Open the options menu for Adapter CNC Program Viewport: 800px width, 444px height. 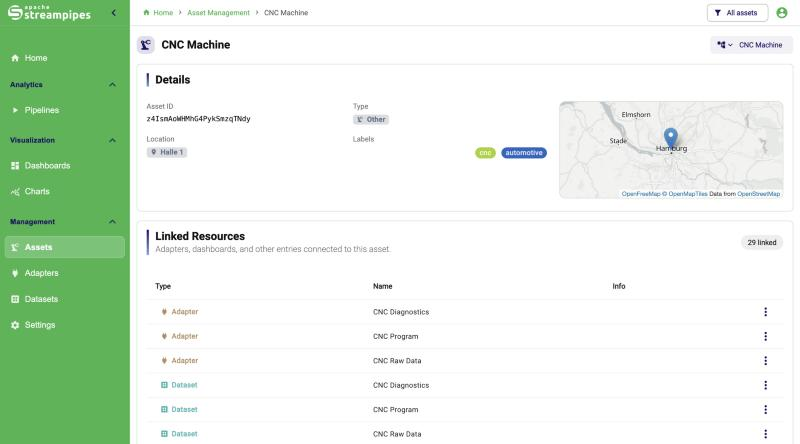(x=765, y=336)
